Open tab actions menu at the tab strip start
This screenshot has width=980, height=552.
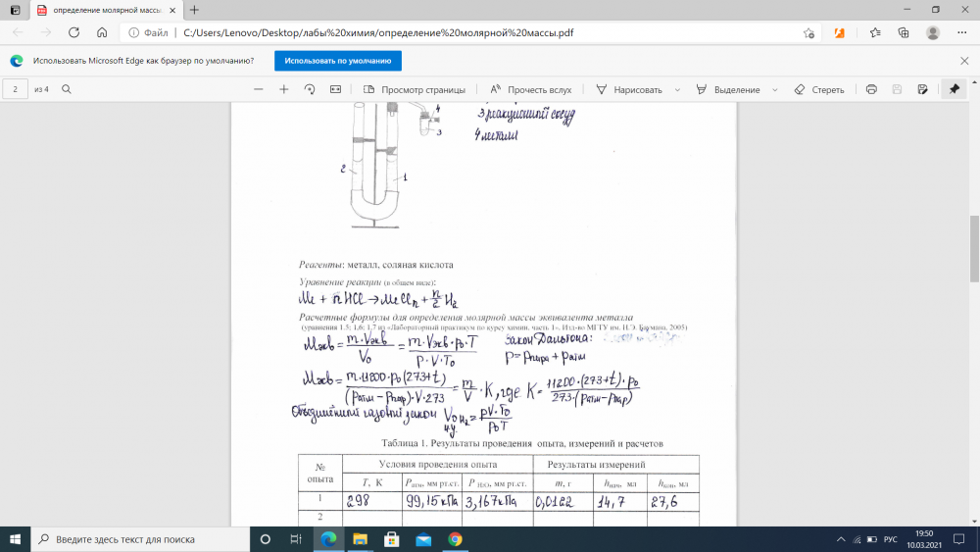coord(15,10)
